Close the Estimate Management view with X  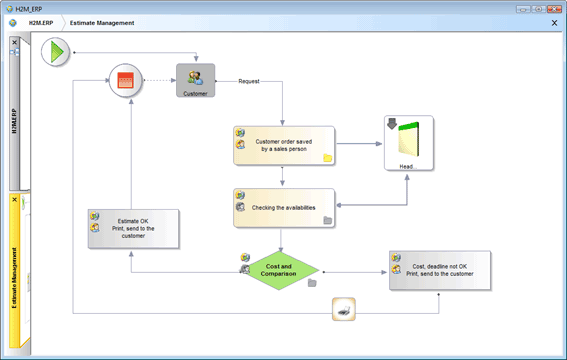tap(554, 23)
